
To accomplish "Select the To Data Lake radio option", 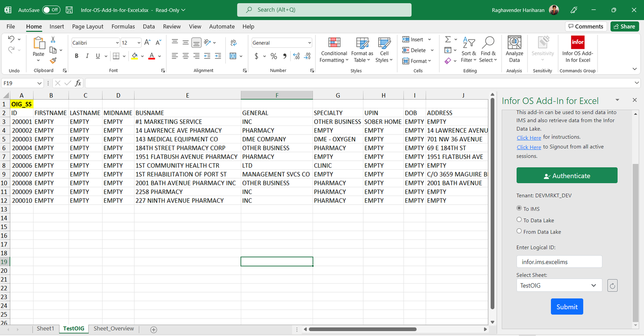I will [519, 220].
